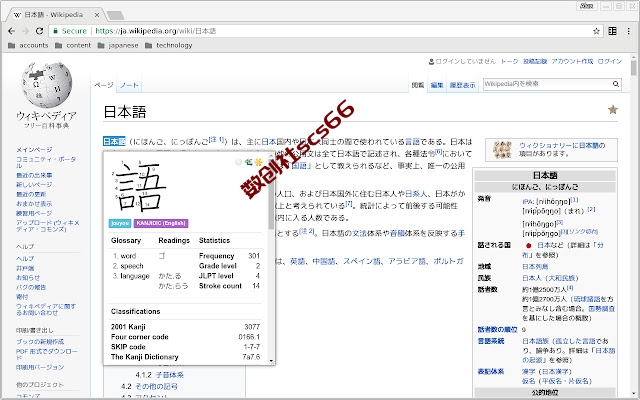
Task: Open the スペイン語 link in article
Action: point(361,261)
